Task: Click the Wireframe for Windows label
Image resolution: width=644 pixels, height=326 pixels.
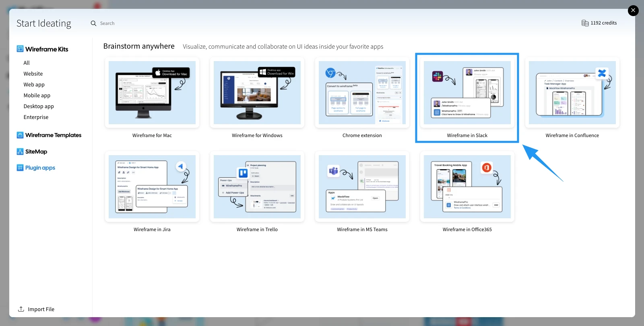Action: pyautogui.click(x=257, y=135)
